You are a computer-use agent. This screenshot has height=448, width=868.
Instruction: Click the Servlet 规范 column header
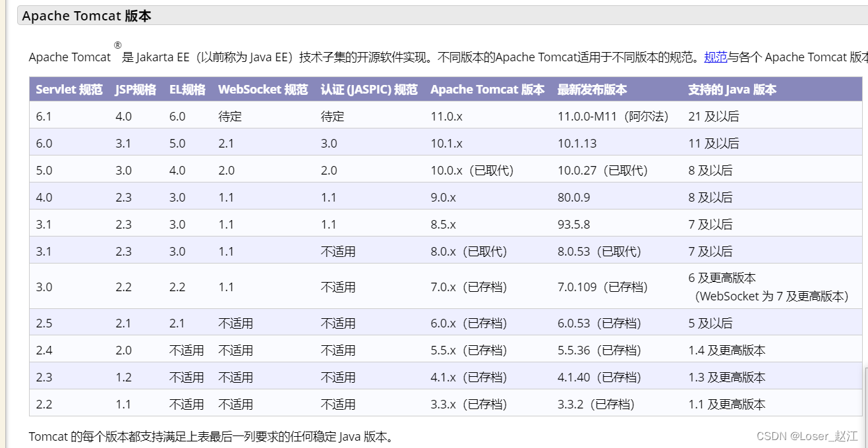[x=69, y=90]
